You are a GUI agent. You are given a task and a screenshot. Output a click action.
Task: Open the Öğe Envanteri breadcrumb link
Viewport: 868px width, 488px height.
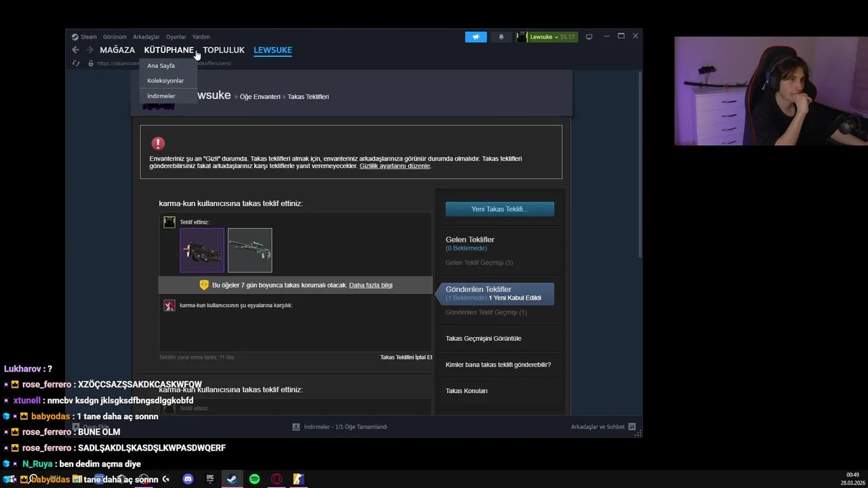pos(260,97)
